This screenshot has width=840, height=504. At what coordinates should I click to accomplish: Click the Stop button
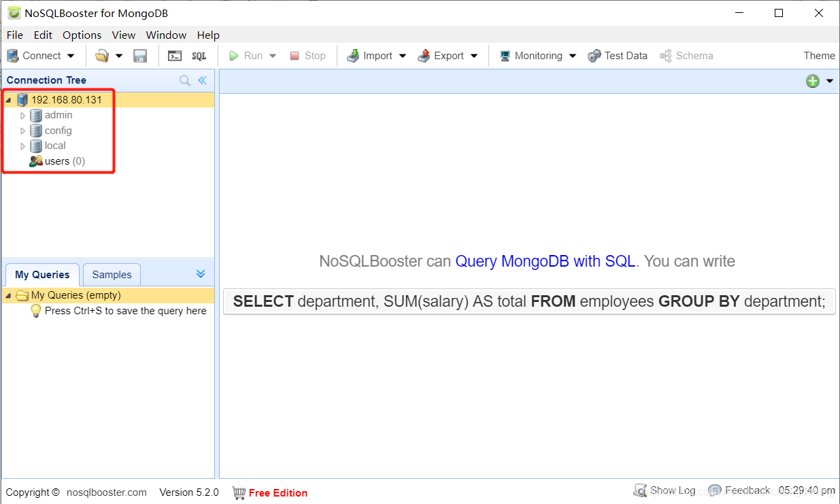pos(307,56)
